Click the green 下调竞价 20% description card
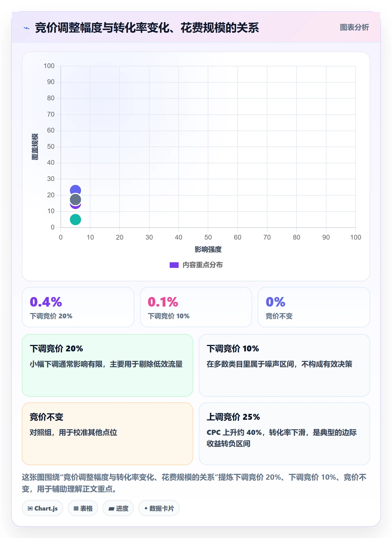 pos(108,365)
